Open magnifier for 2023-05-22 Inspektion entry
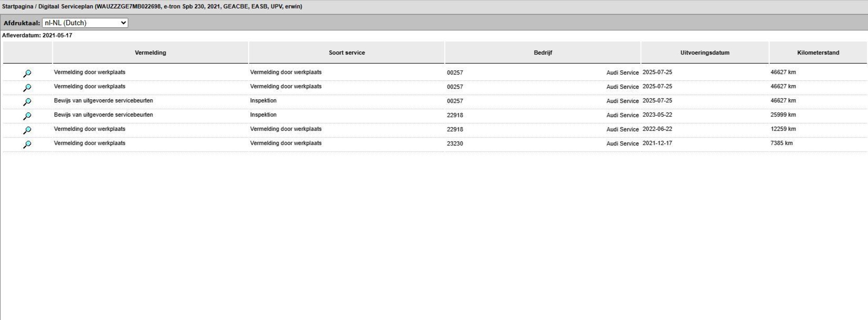This screenshot has width=868, height=320. tap(27, 116)
